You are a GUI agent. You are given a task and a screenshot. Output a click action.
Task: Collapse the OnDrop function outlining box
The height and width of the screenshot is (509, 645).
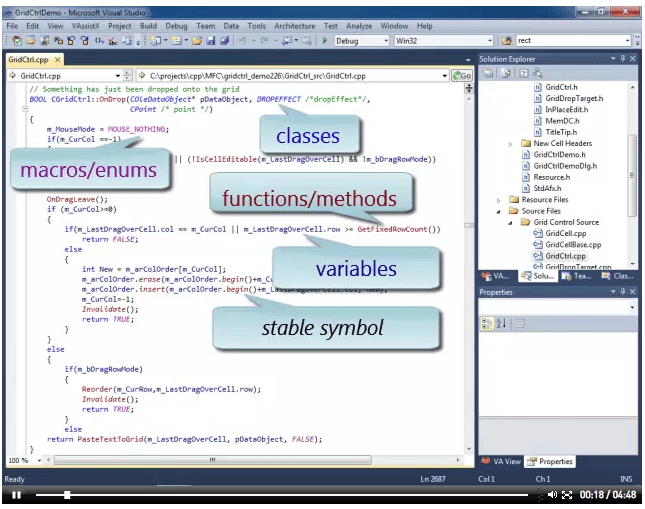25,109
